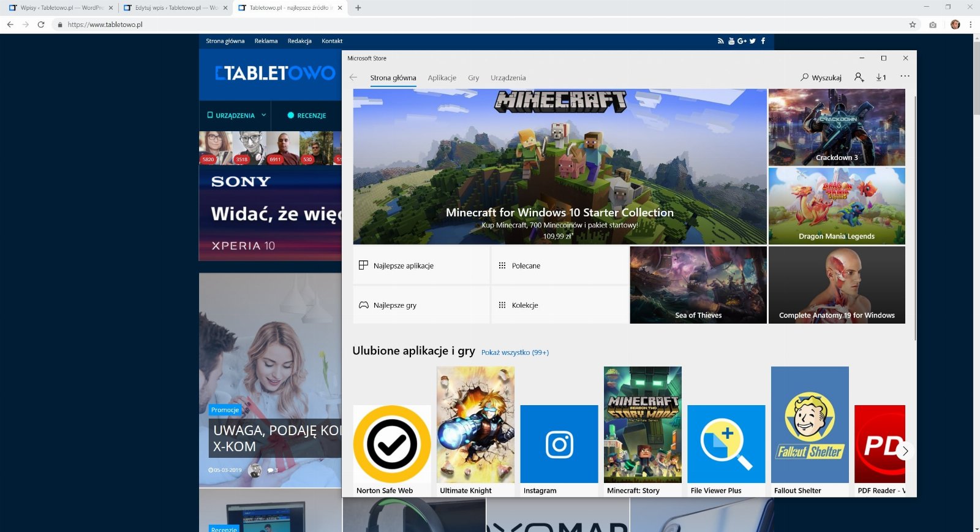Open the Crackdown 3 tile
This screenshot has height=532, width=980.
coord(837,127)
